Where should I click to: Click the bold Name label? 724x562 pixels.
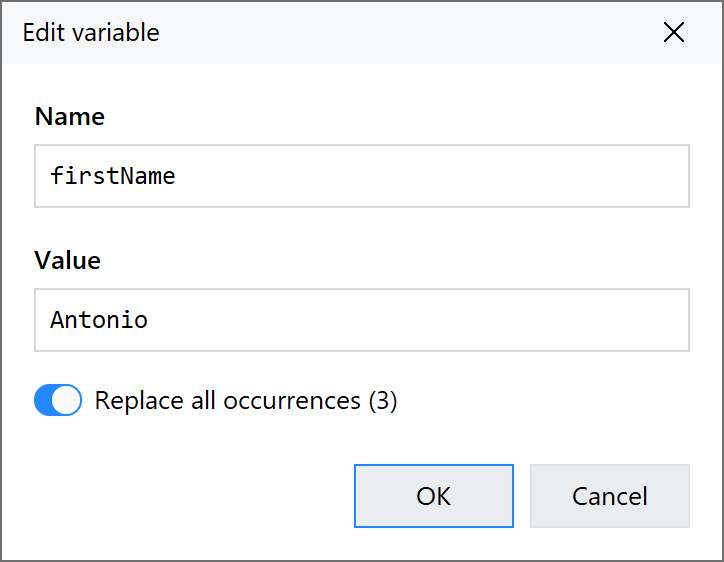pos(69,116)
